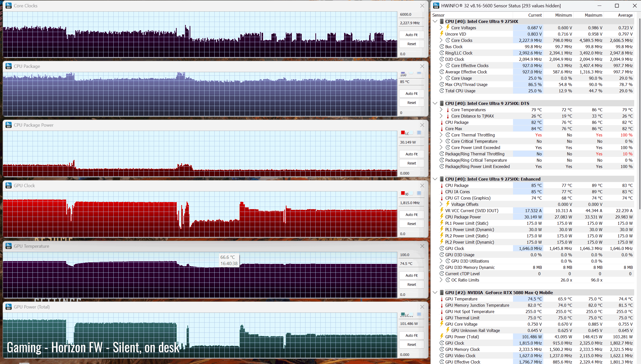This screenshot has height=364, width=641.
Task: Expand the Core Temperatures row
Action: [x=441, y=109]
